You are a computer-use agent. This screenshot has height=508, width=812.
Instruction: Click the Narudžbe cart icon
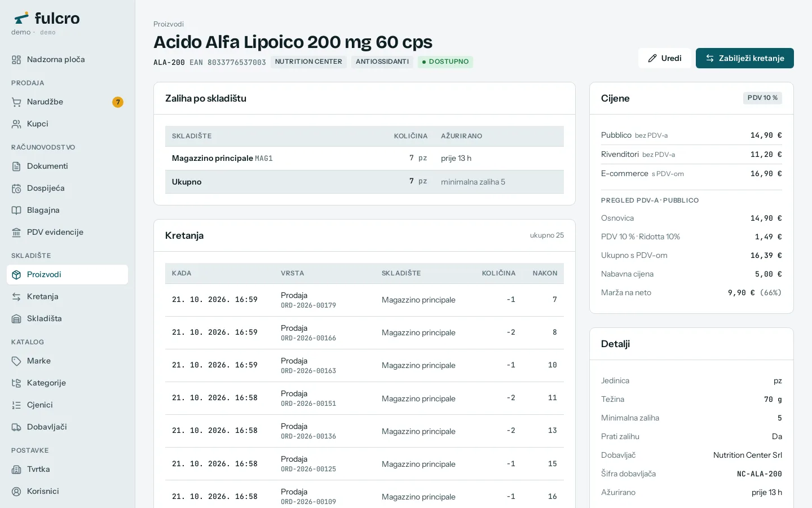pos(16,102)
